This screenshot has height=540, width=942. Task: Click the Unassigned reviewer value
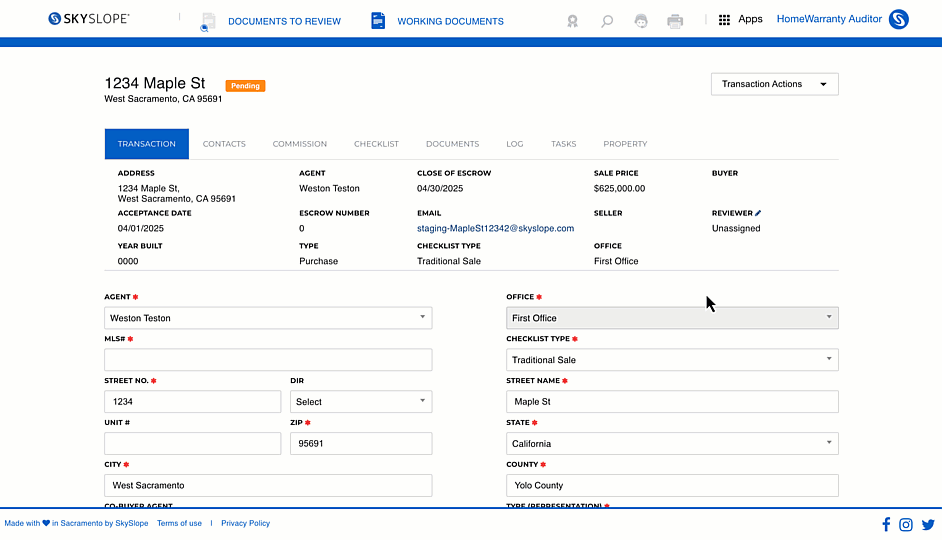click(736, 228)
